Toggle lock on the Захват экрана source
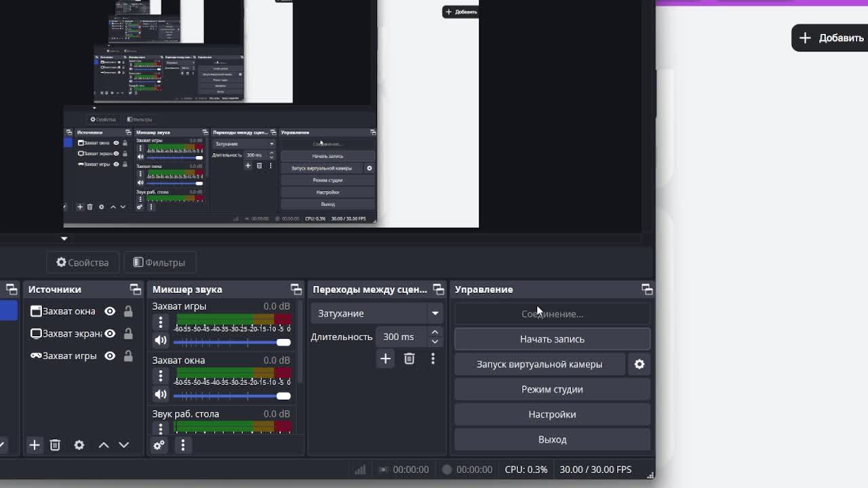868x488 pixels. (x=128, y=333)
